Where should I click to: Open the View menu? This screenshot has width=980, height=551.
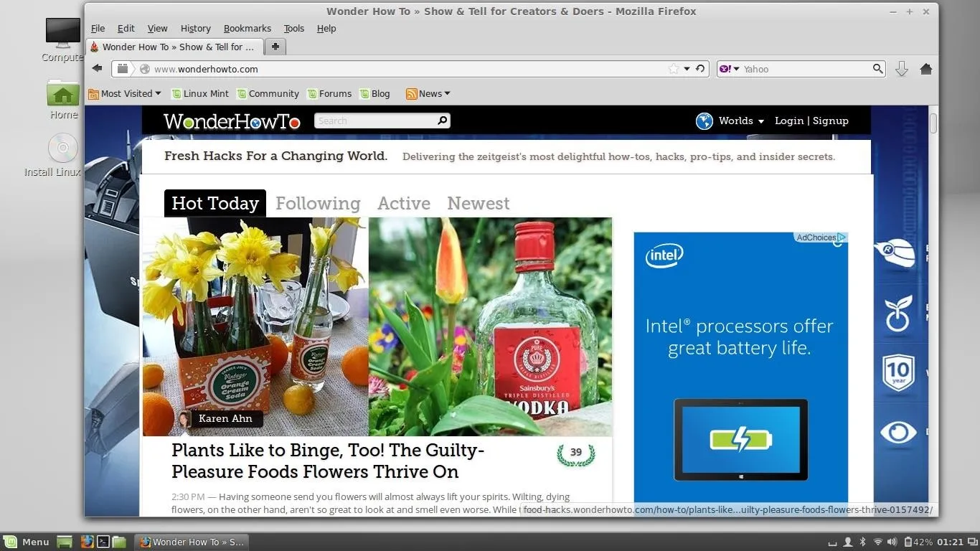point(157,29)
